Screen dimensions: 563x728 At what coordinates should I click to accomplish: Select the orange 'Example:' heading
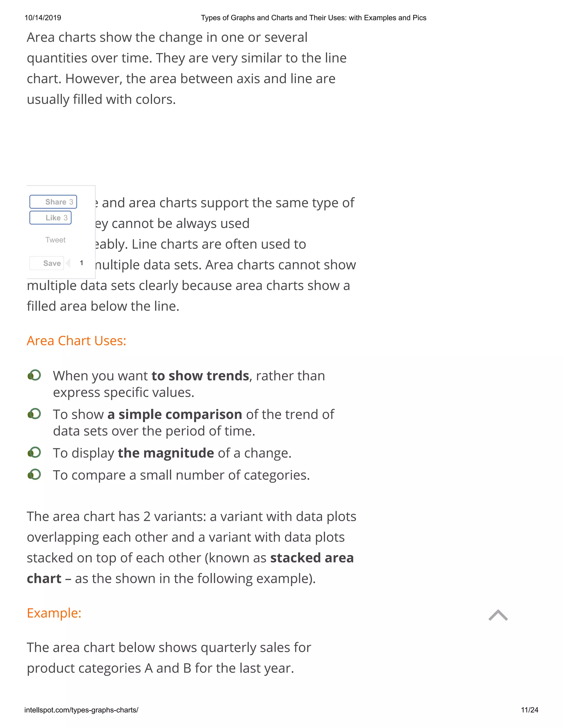pos(54,613)
